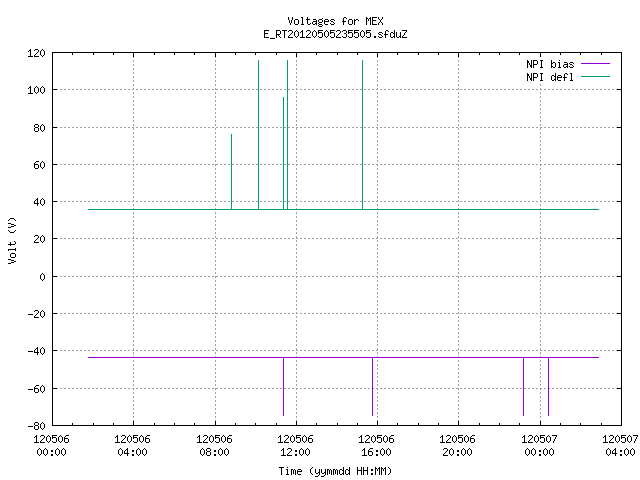Image resolution: width=640 pixels, height=480 pixels.
Task: Click the y-axis tick label 80
Action: [x=39, y=128]
